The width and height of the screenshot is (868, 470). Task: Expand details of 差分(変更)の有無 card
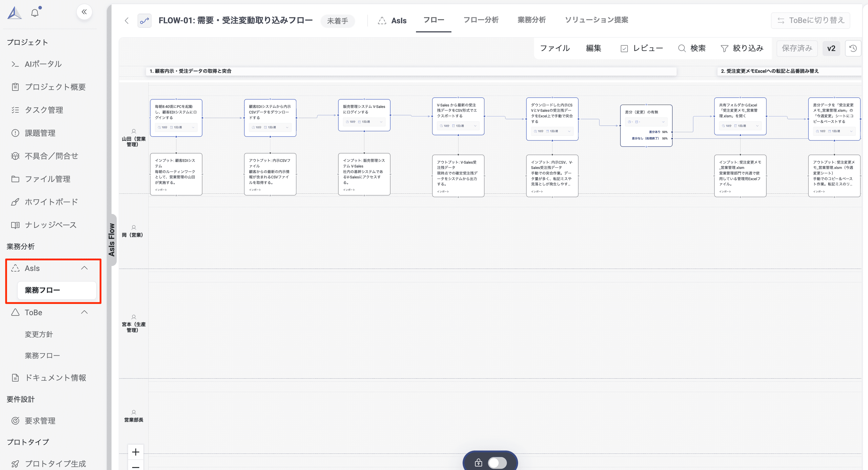(663, 122)
